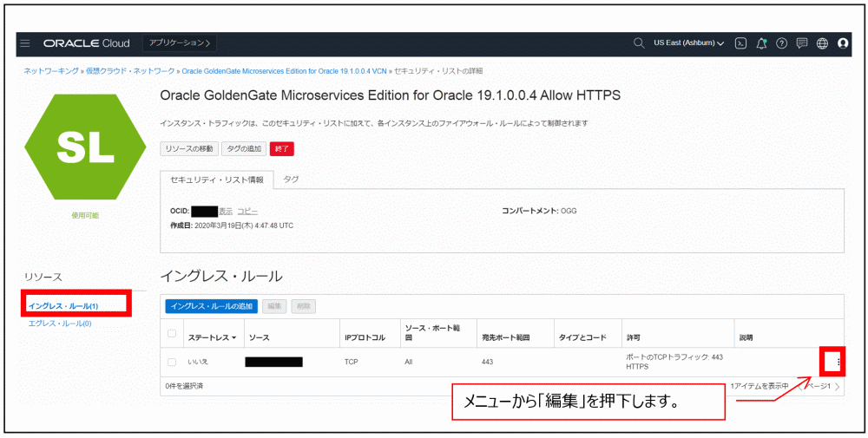Open the 仮想クラウド・ネットワーク breadcrumb
Screen dimensions: 868x438
coord(130,71)
